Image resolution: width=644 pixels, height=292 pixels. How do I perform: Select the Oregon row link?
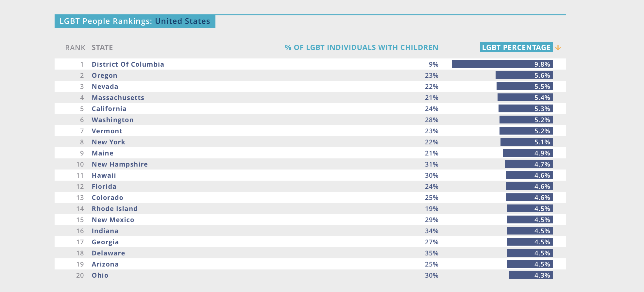tap(104, 75)
